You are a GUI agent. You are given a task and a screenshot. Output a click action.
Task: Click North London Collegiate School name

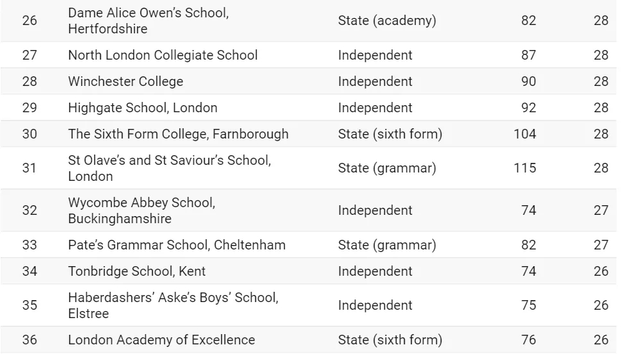(x=163, y=55)
